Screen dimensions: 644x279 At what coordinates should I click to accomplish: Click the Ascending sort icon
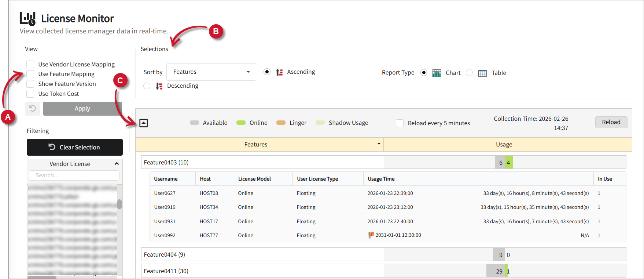(x=279, y=72)
